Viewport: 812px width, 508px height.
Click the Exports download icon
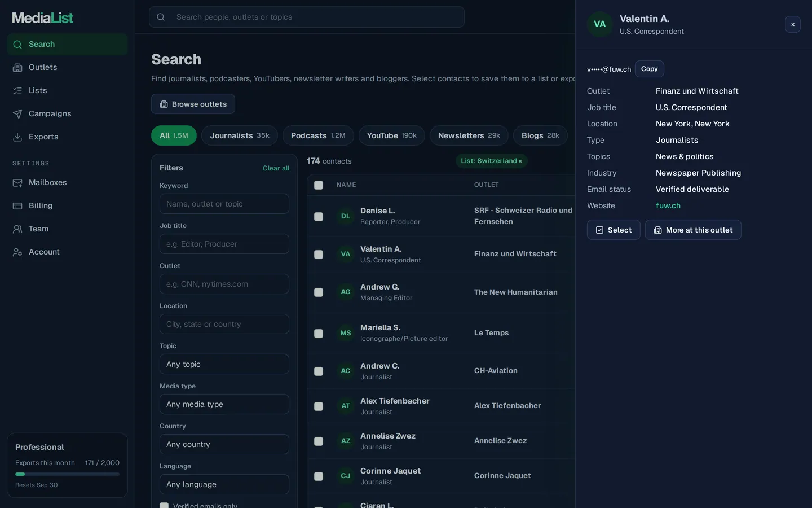pyautogui.click(x=17, y=137)
